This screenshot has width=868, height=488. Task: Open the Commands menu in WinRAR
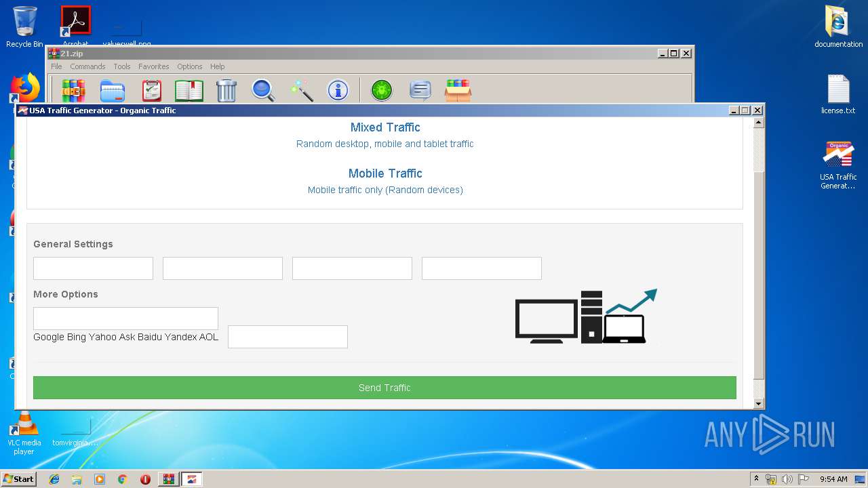[87, 66]
